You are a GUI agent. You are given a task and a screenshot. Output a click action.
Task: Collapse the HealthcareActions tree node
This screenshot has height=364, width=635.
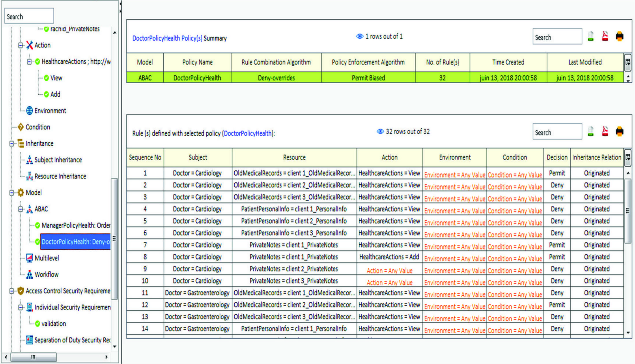point(29,61)
